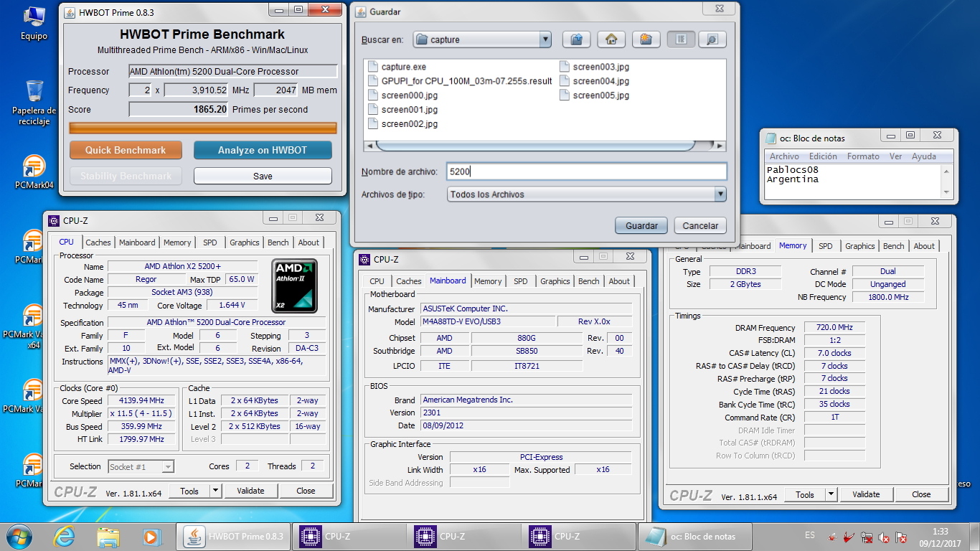Screen dimensions: 980x551
Task: Open Internet Explorer from the taskbar
Action: click(x=65, y=536)
